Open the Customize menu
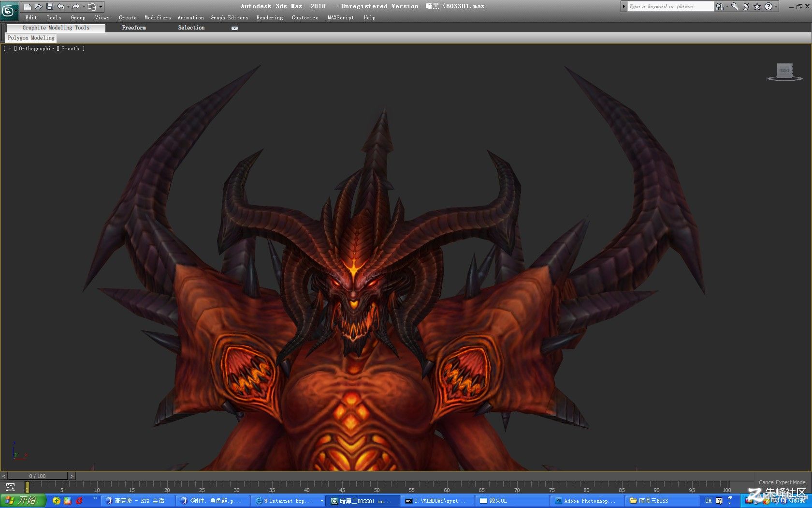812x508 pixels. pyautogui.click(x=305, y=17)
